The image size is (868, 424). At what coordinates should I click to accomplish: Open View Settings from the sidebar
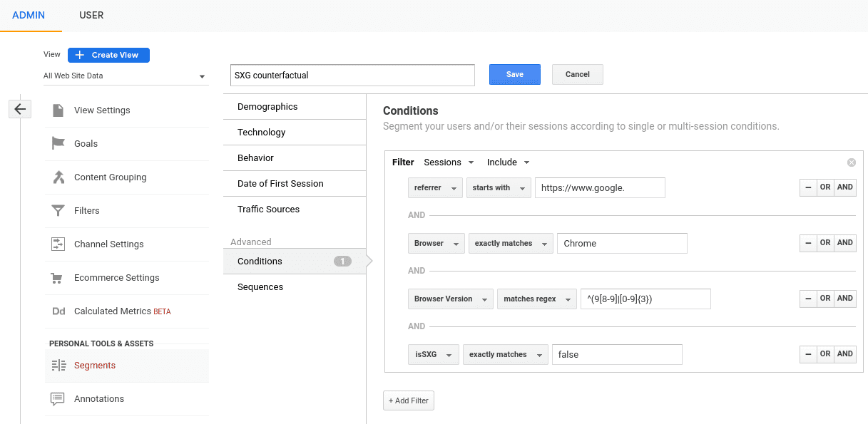(101, 110)
